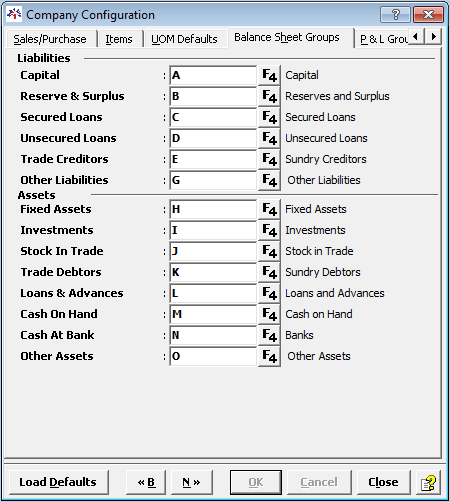
Task: Show previous tabs with left arrow
Action: [416, 36]
